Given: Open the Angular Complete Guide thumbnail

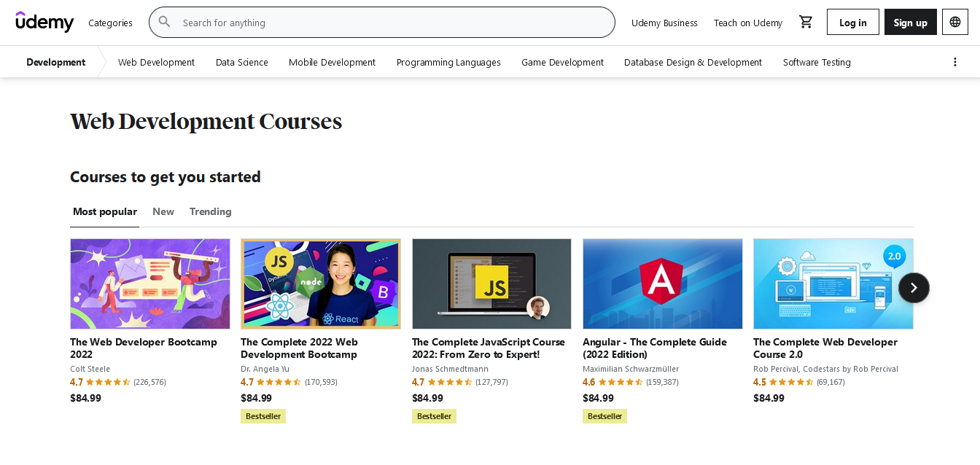Looking at the screenshot, I should coord(663,284).
